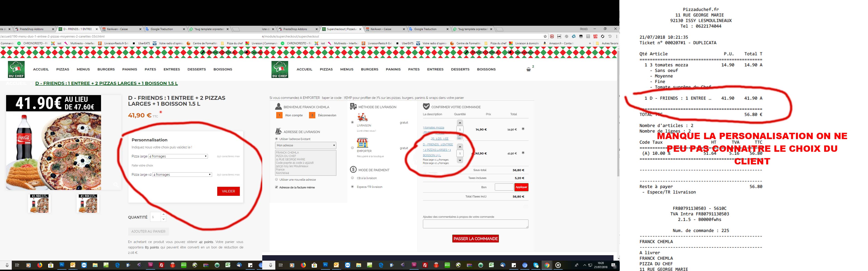Image resolution: width=868 pixels, height=271 pixels.
Task: Open Chrome three-dot menu
Action: coord(617,36)
